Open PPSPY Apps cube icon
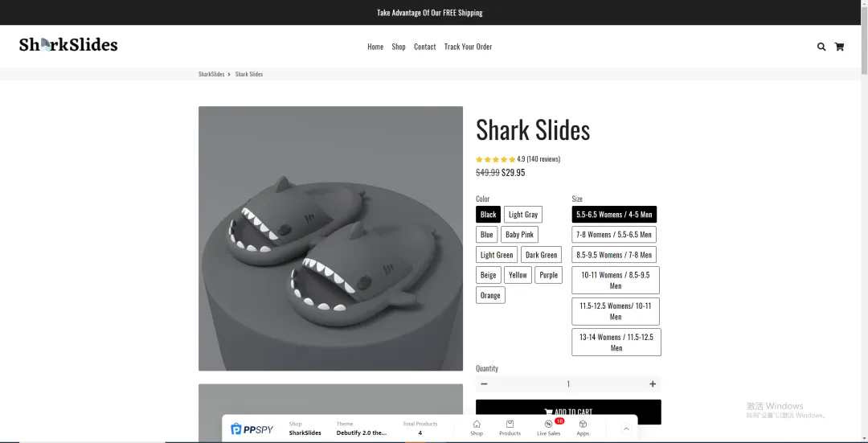The height and width of the screenshot is (443, 868). tap(583, 425)
